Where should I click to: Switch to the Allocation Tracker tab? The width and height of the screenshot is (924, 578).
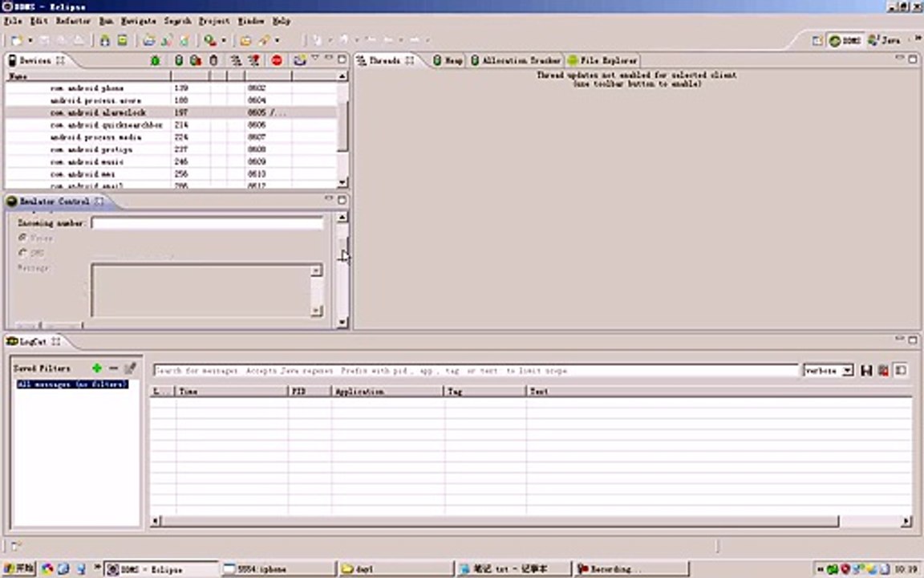tap(516, 61)
